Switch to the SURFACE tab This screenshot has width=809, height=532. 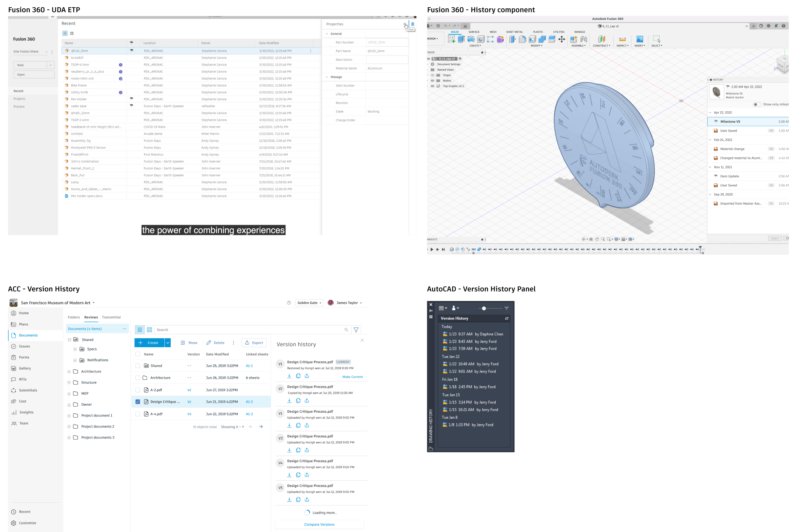point(474,32)
